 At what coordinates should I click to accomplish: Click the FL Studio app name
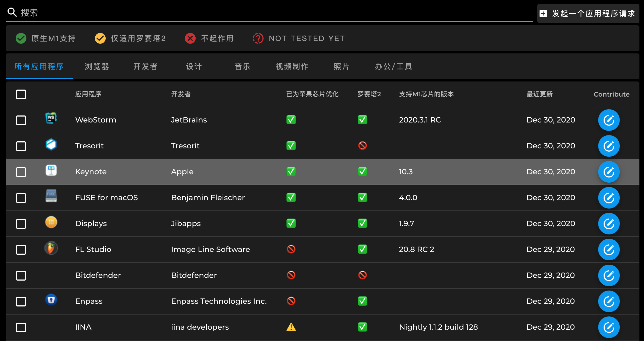tap(93, 249)
